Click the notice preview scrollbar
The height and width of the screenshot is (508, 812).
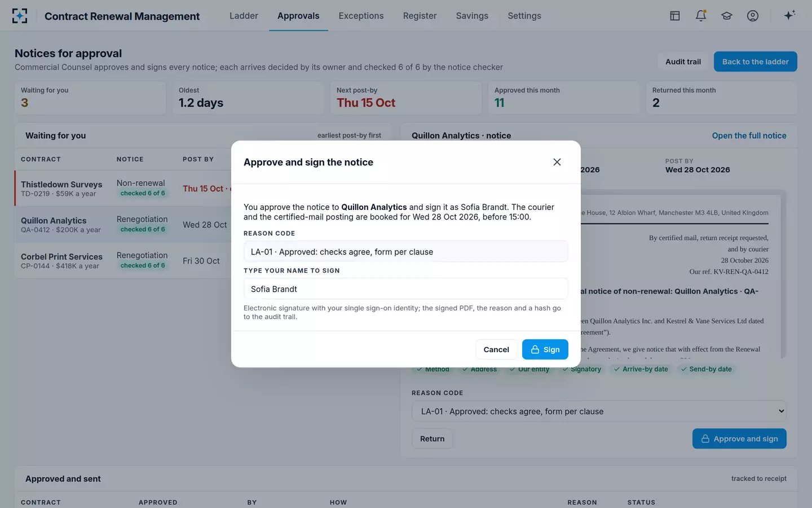[783, 275]
